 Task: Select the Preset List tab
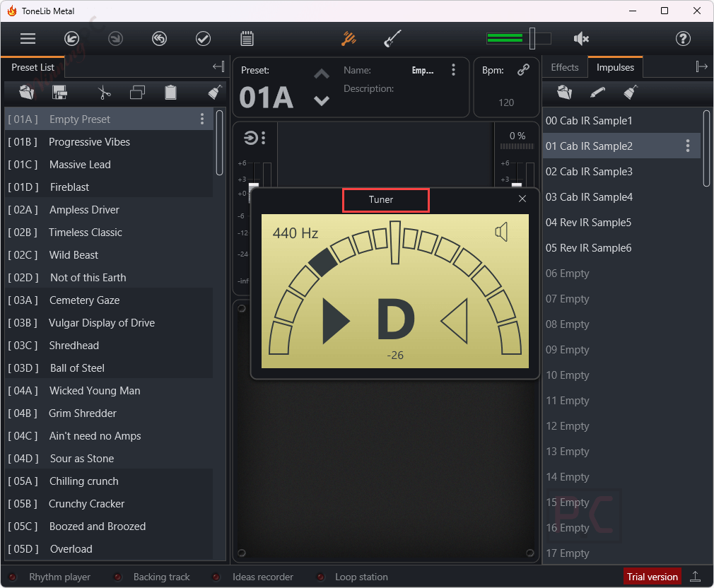click(33, 67)
